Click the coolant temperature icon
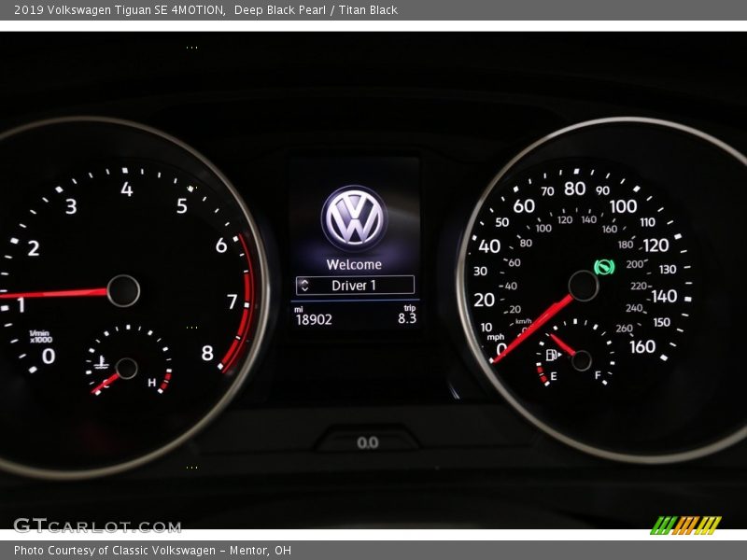 coord(101,363)
